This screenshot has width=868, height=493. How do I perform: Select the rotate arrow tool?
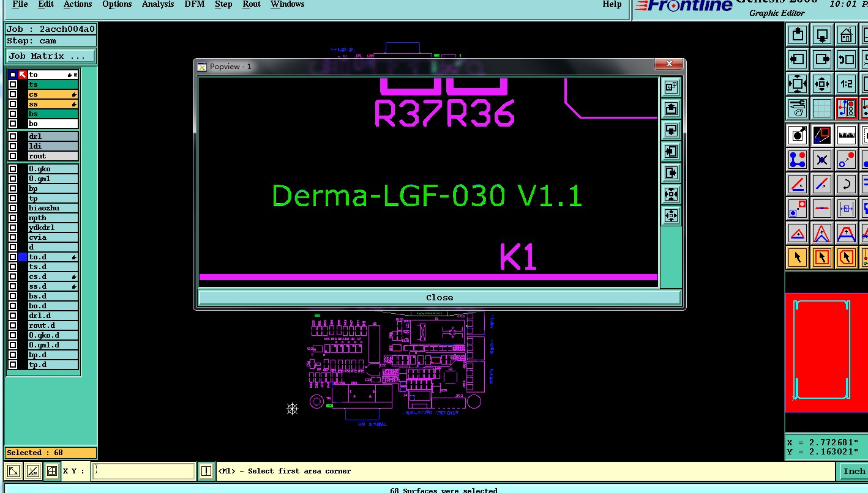(x=847, y=184)
